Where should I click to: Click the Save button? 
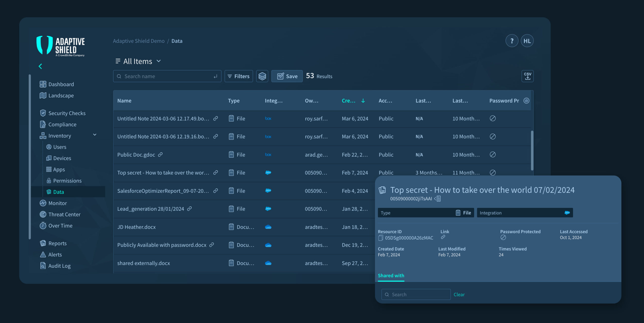[287, 76]
